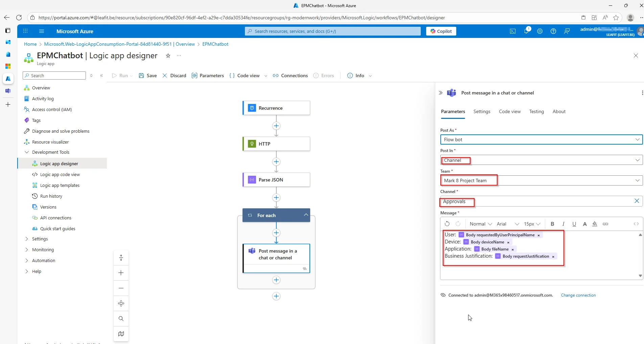This screenshot has height=344, width=644.
Task: Open the Azure portal hamburger menu
Action: [x=42, y=31]
